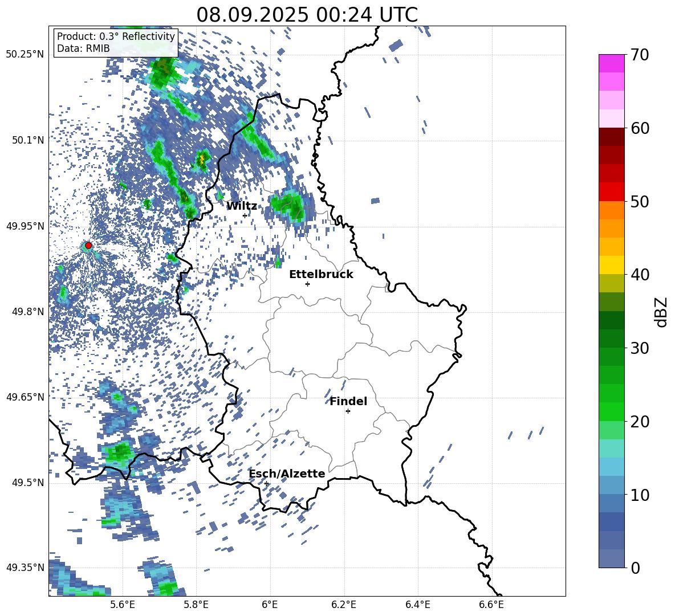
Task: Click the latitude label 49.65°N
Action: 25,397
